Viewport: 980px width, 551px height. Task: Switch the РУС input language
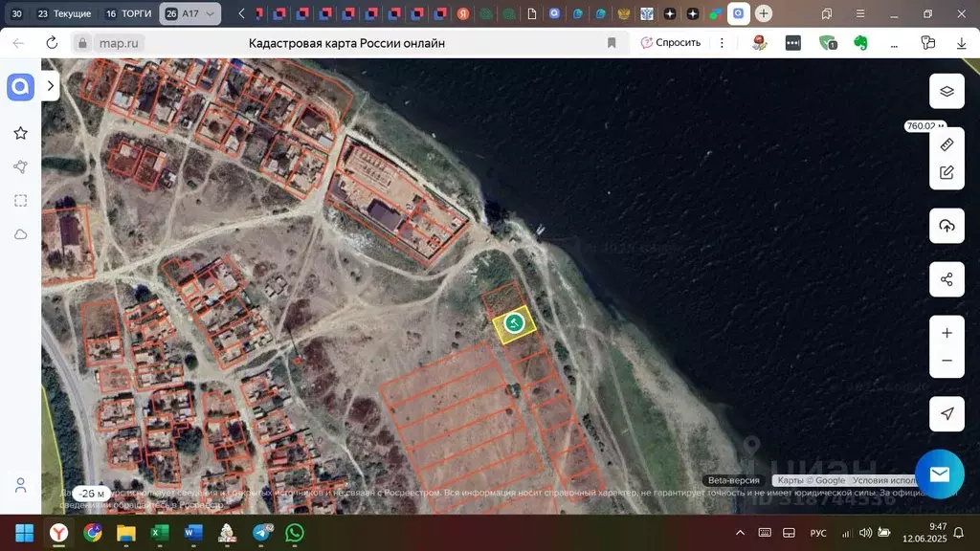pos(817,533)
